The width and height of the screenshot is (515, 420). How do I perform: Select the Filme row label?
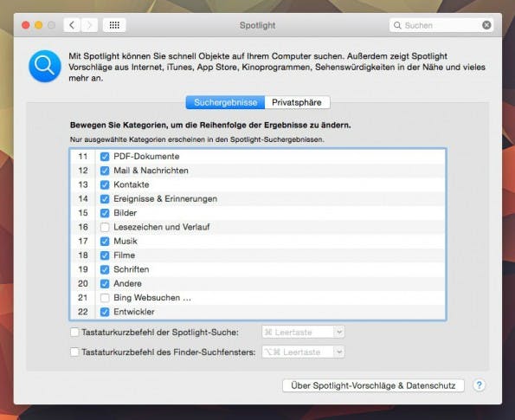click(124, 255)
